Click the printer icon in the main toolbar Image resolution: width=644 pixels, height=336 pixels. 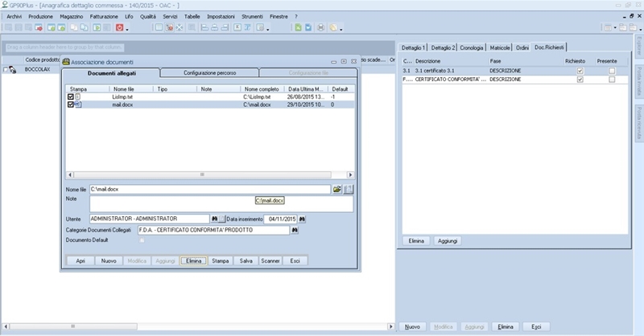[x=320, y=27]
